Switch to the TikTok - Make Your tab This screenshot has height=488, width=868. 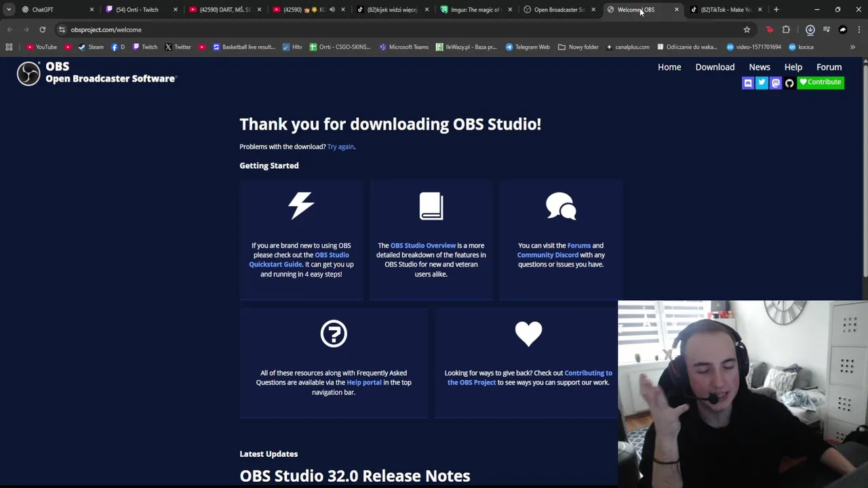(x=725, y=9)
